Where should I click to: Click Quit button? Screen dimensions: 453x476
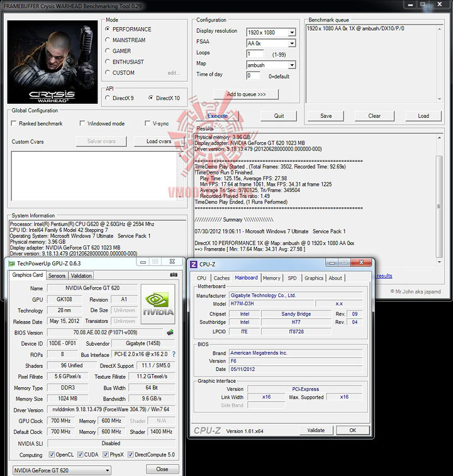point(279,116)
